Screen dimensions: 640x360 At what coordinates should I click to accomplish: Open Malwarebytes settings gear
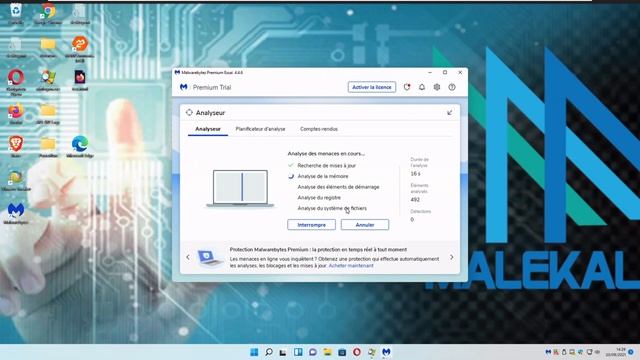(x=437, y=87)
